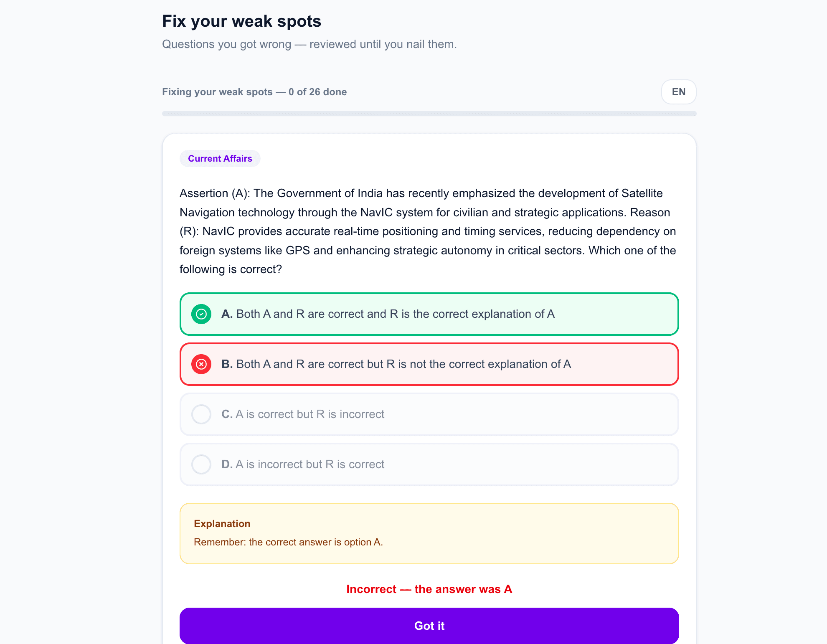The width and height of the screenshot is (827, 644).
Task: Click the weak spots progress bar
Action: (x=429, y=114)
